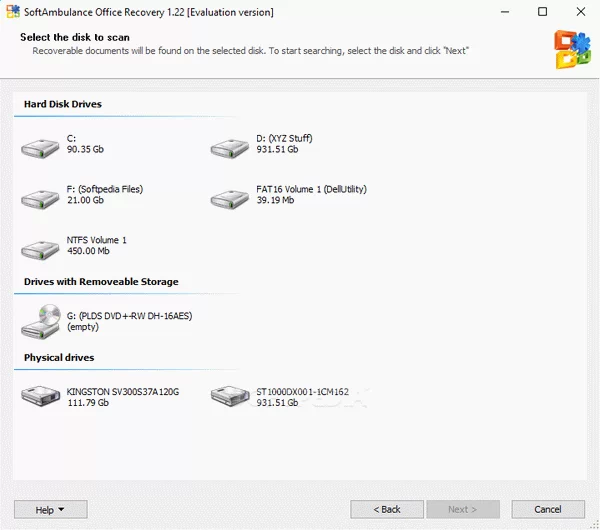Click the 'F: (Softpedia Files)' label
Screen dimensions: 600x530
pyautogui.click(x=105, y=189)
